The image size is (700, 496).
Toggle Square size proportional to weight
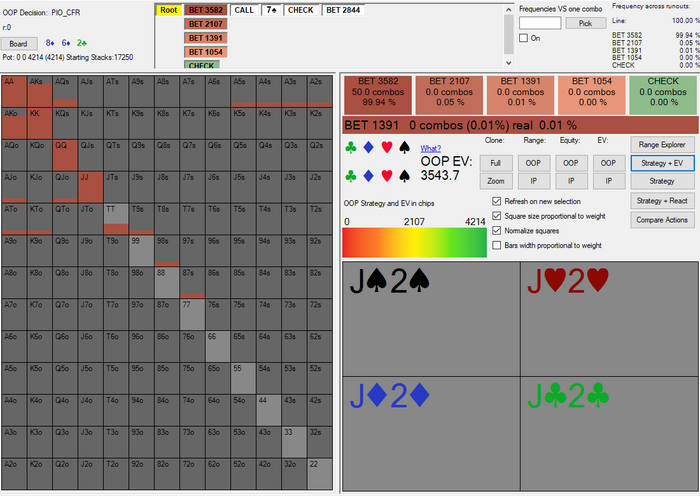pos(496,216)
